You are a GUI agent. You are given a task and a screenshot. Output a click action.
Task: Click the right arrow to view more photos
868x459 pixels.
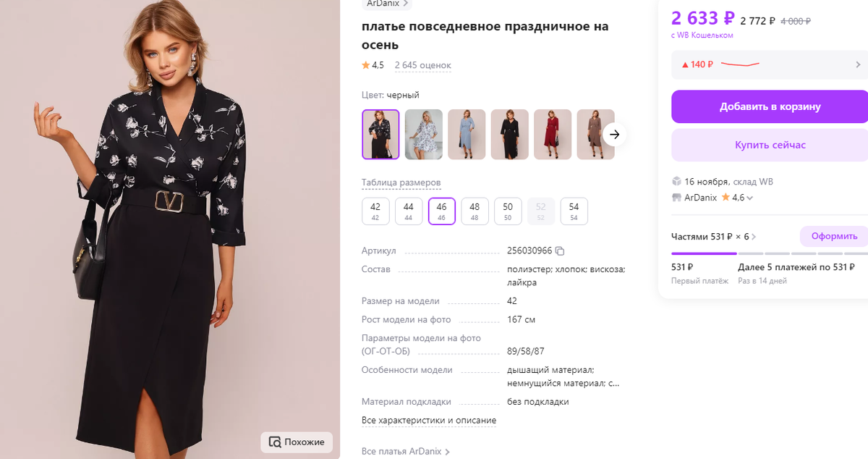(x=614, y=135)
